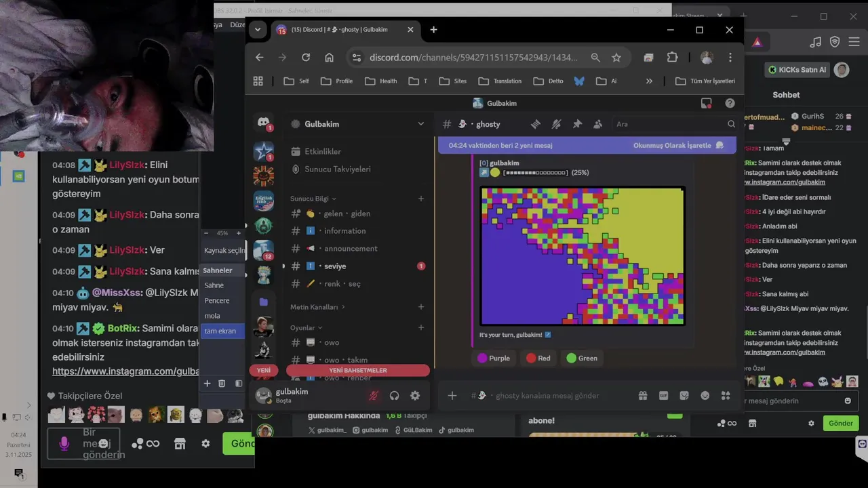Open Discord direct messages home icon
This screenshot has height=488, width=868.
coord(263,123)
